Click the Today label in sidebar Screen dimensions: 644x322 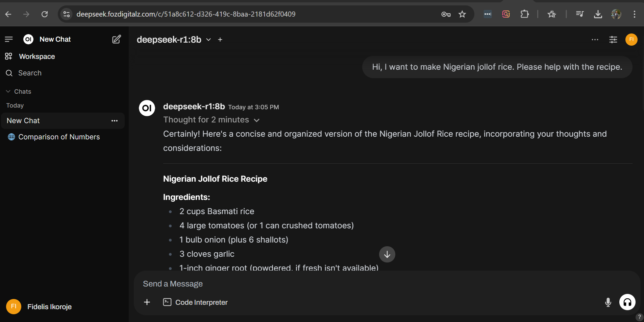pos(15,106)
